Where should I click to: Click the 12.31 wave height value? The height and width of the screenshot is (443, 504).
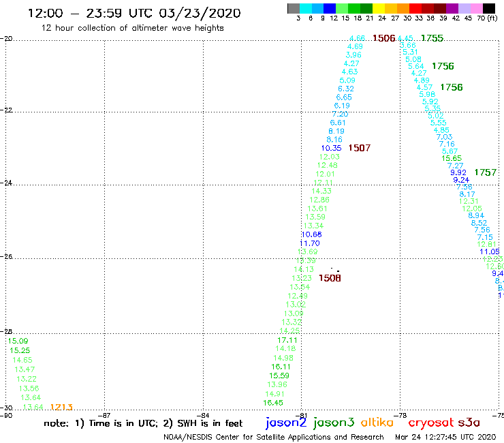click(x=469, y=201)
